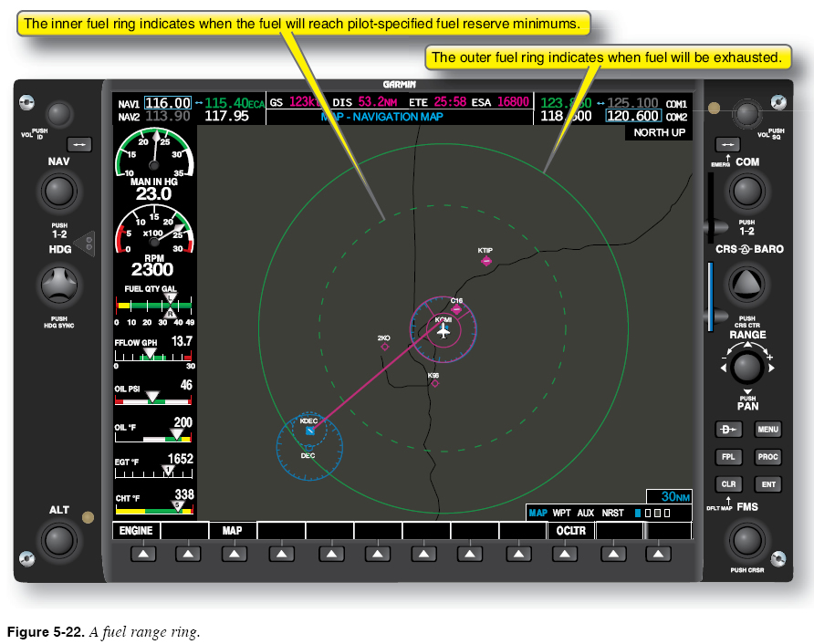Click the NAV1 standby frequency 116.00
The width and height of the screenshot is (814, 644).
point(168,103)
